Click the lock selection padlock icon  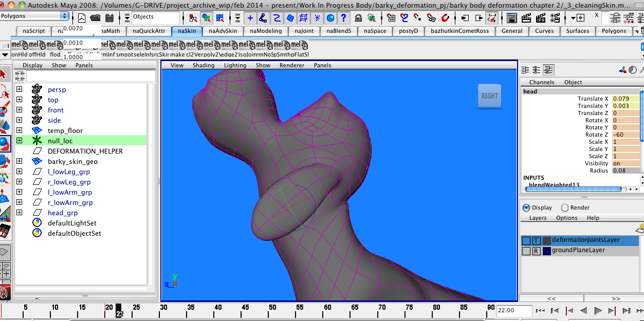coord(358,18)
